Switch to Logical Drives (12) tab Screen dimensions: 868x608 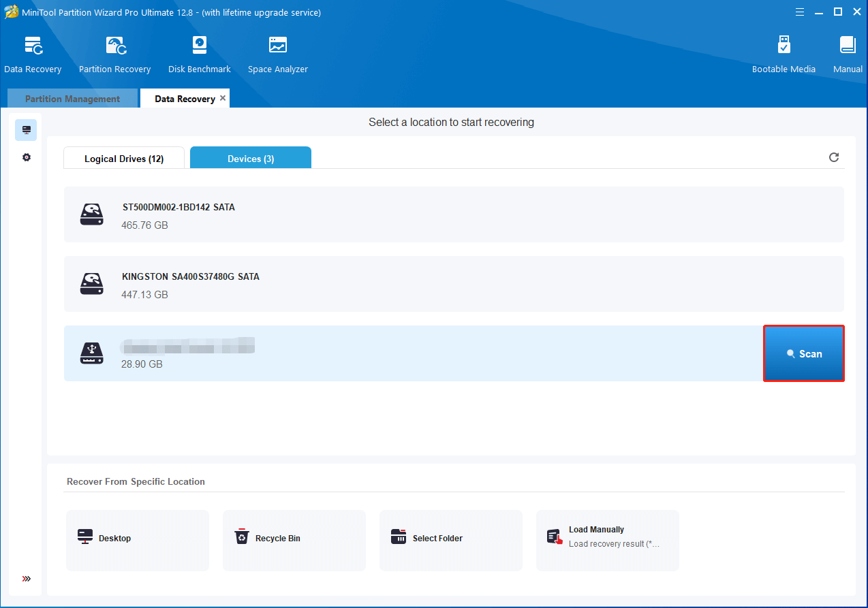[x=124, y=159]
